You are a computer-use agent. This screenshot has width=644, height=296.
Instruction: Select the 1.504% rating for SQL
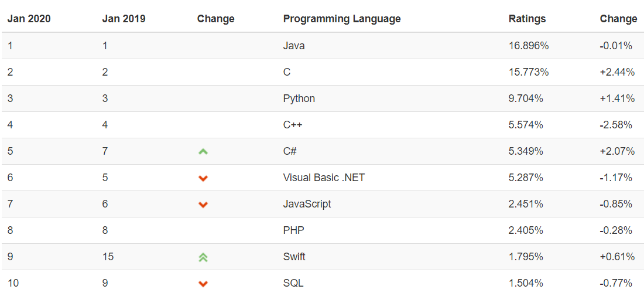click(x=526, y=283)
